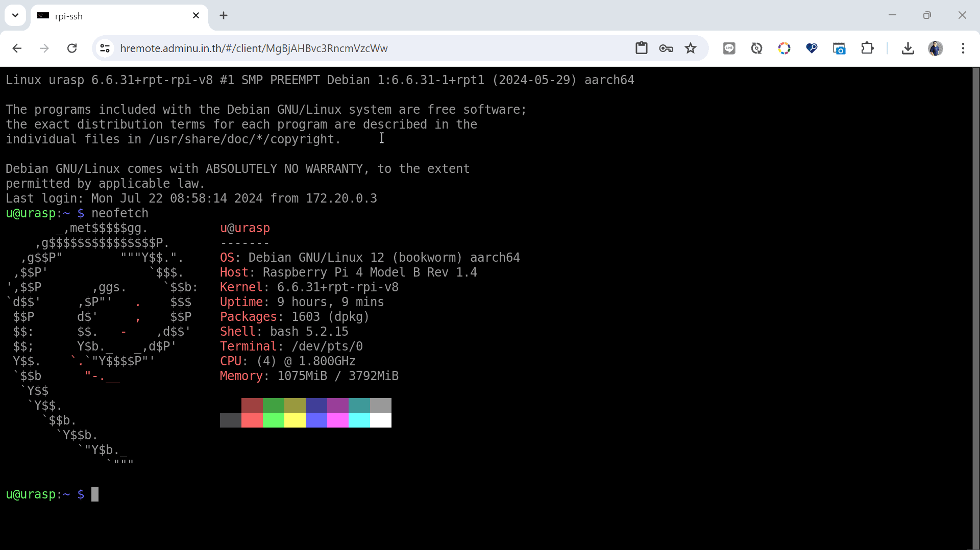Viewport: 980px width, 550px height.
Task: View site information via the tune icon
Action: click(x=105, y=48)
